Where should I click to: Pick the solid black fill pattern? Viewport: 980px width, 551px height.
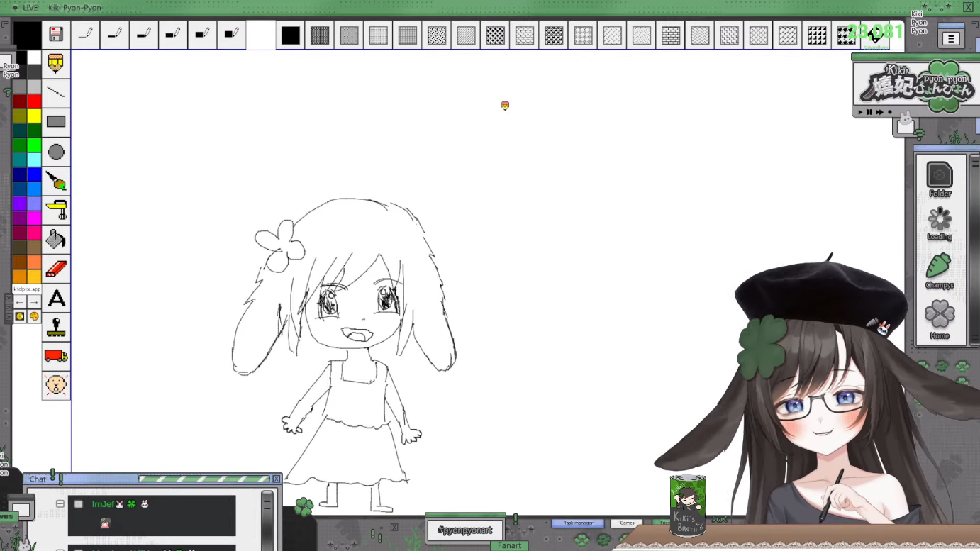(291, 35)
